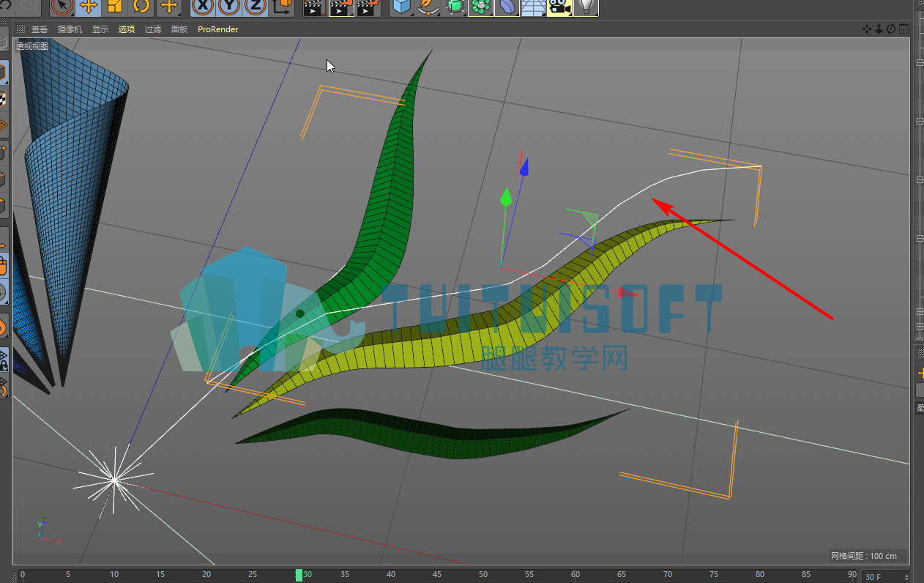
Task: Open the spline pen tool icon
Action: tap(428, 7)
